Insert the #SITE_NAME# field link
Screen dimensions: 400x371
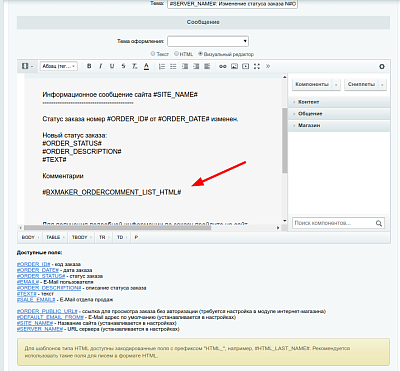pos(35,323)
